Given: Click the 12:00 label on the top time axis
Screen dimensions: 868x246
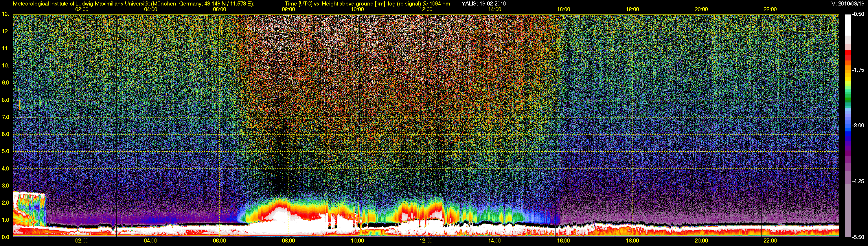Looking at the screenshot, I should coord(426,10).
